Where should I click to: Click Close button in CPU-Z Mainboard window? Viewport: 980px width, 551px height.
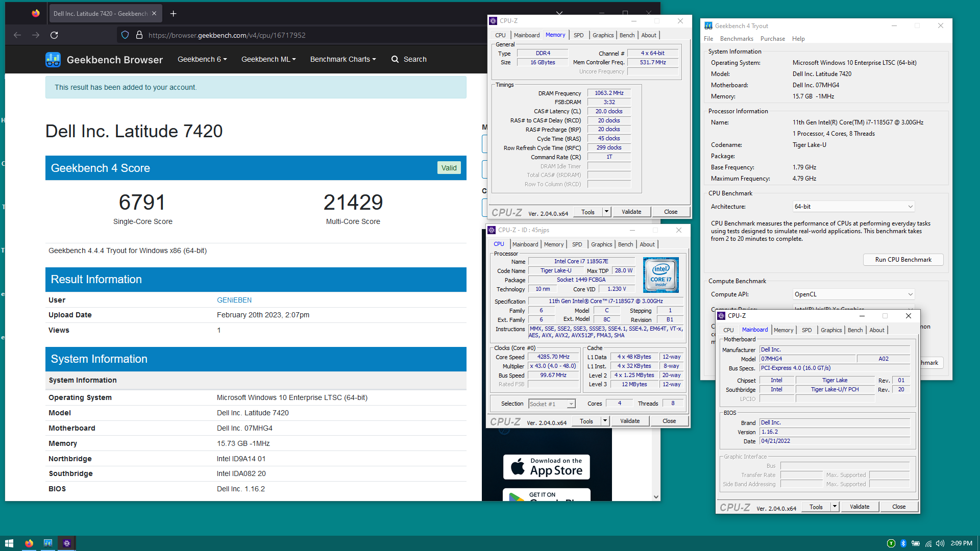899,507
